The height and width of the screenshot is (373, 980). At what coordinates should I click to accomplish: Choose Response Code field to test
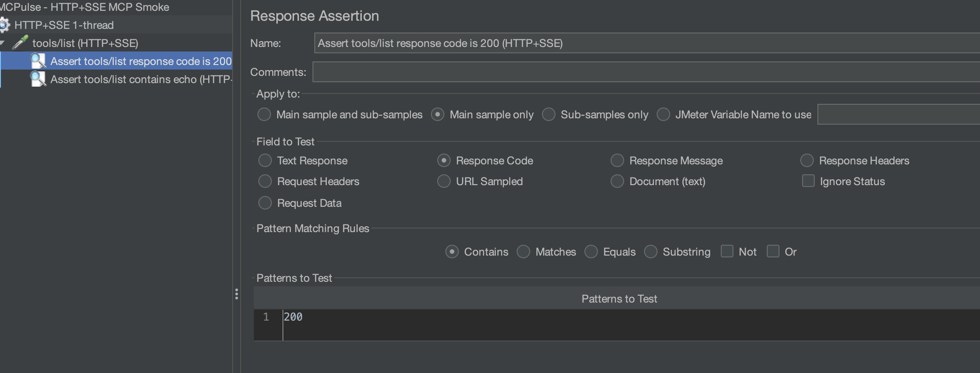pyautogui.click(x=444, y=160)
